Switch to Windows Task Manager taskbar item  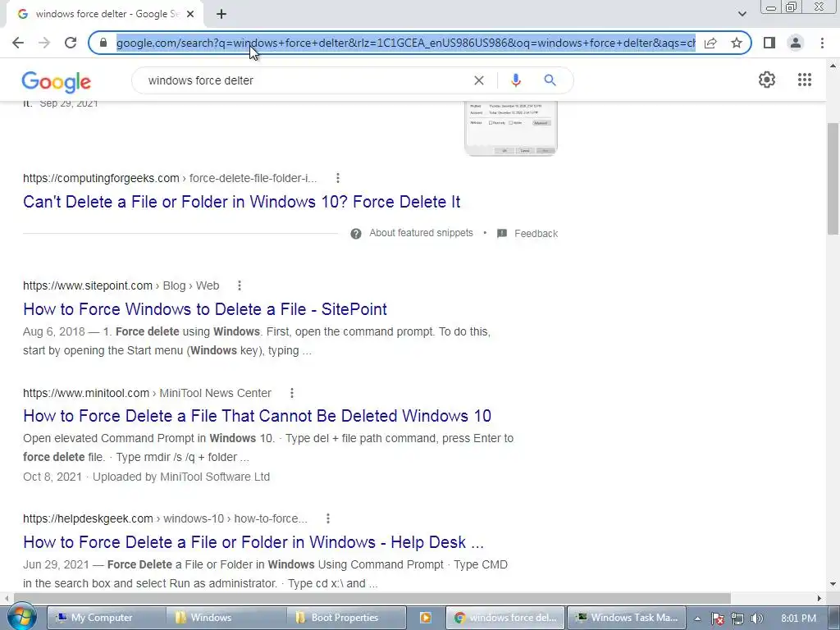627,618
